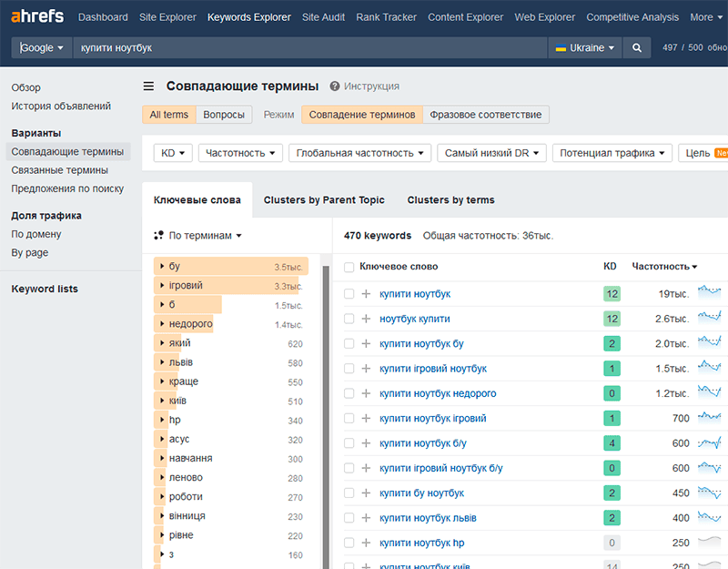Viewport: 728px width, 569px height.
Task: Check the ноутбук купити row checkbox
Action: (349, 319)
